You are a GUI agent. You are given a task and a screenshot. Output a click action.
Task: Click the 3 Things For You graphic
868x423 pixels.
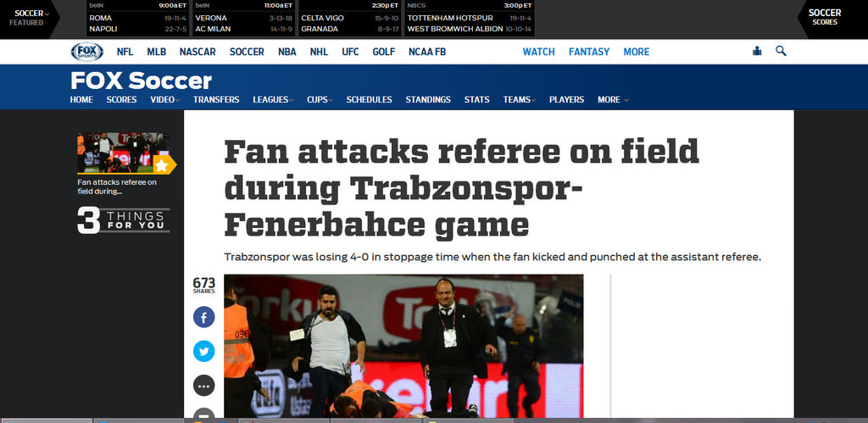(x=124, y=220)
